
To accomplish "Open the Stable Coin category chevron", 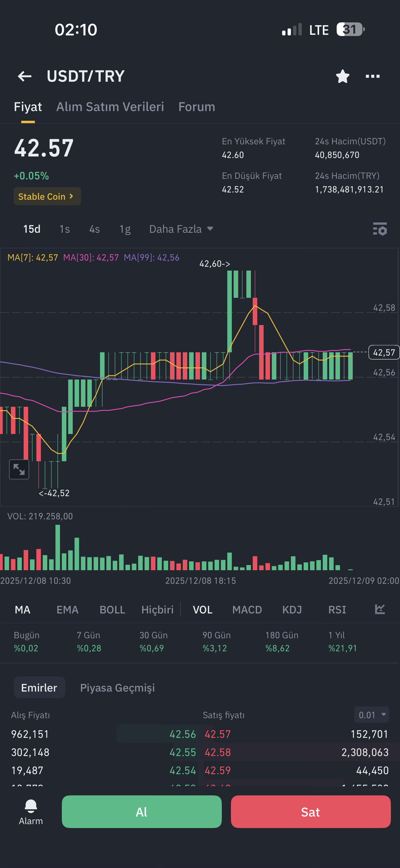I will click(x=47, y=196).
